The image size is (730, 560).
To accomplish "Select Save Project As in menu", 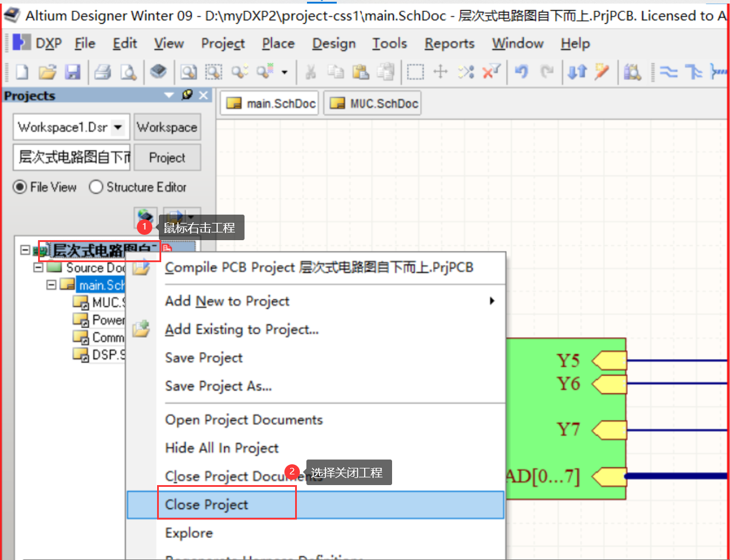I will click(315, 386).
